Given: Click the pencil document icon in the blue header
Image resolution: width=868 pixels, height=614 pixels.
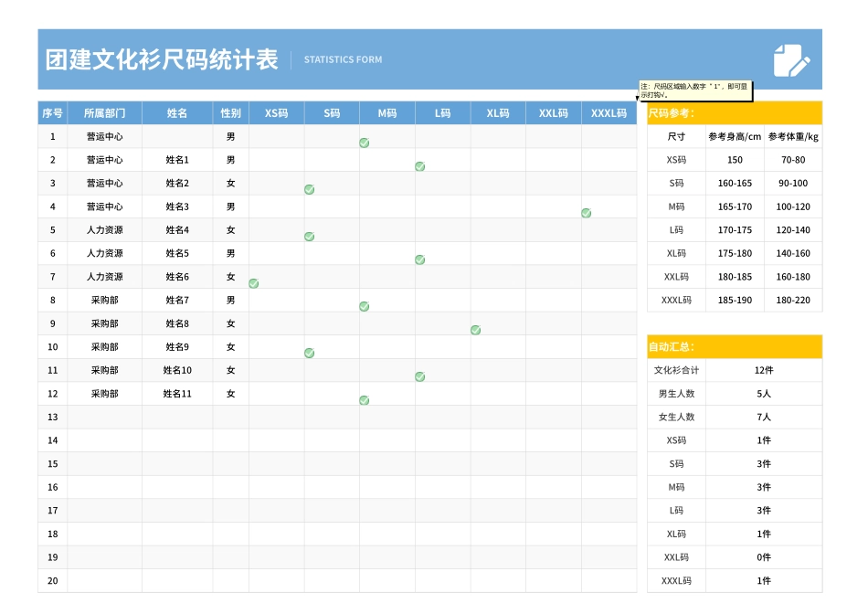Looking at the screenshot, I should (x=791, y=60).
